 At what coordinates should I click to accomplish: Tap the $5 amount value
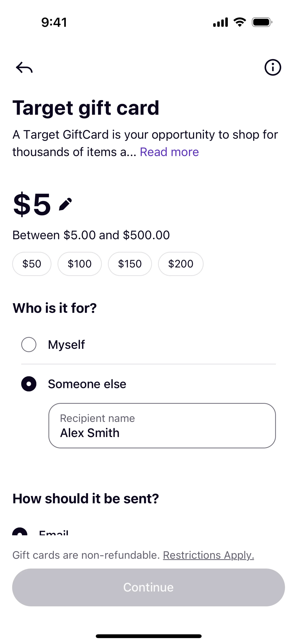[x=32, y=204]
